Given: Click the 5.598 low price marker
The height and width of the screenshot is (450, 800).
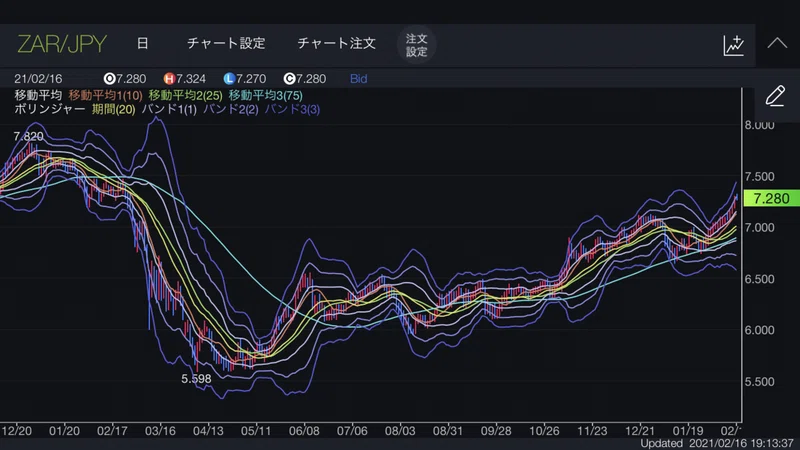Looking at the screenshot, I should click(196, 379).
